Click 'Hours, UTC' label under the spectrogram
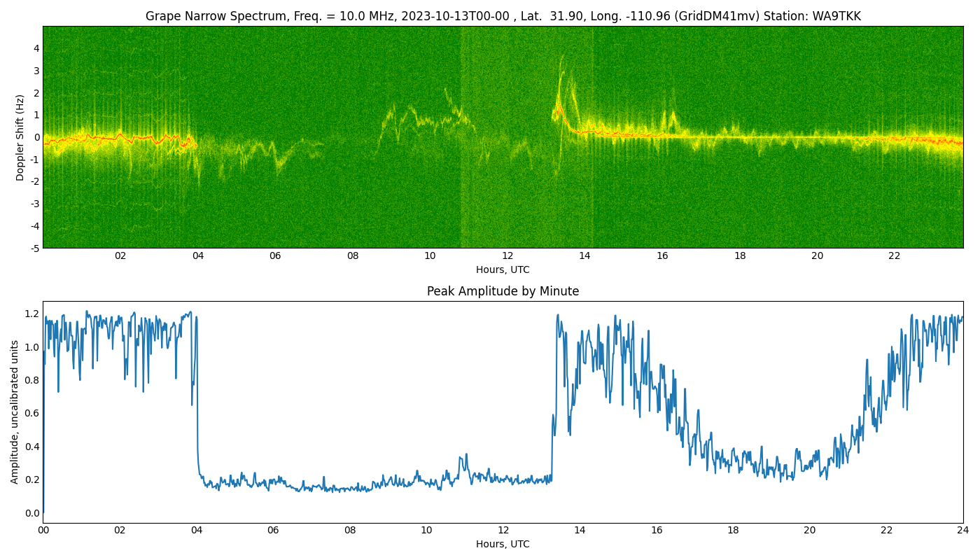Image resolution: width=980 pixels, height=560 pixels. (x=503, y=269)
